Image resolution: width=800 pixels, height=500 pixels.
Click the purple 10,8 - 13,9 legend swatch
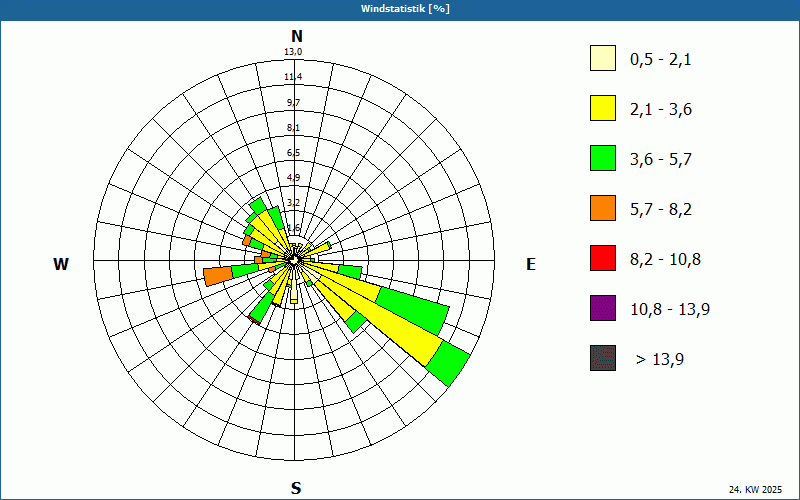tap(603, 308)
